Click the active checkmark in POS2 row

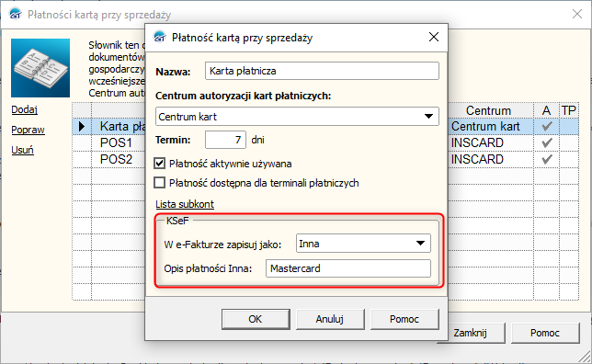(x=547, y=159)
